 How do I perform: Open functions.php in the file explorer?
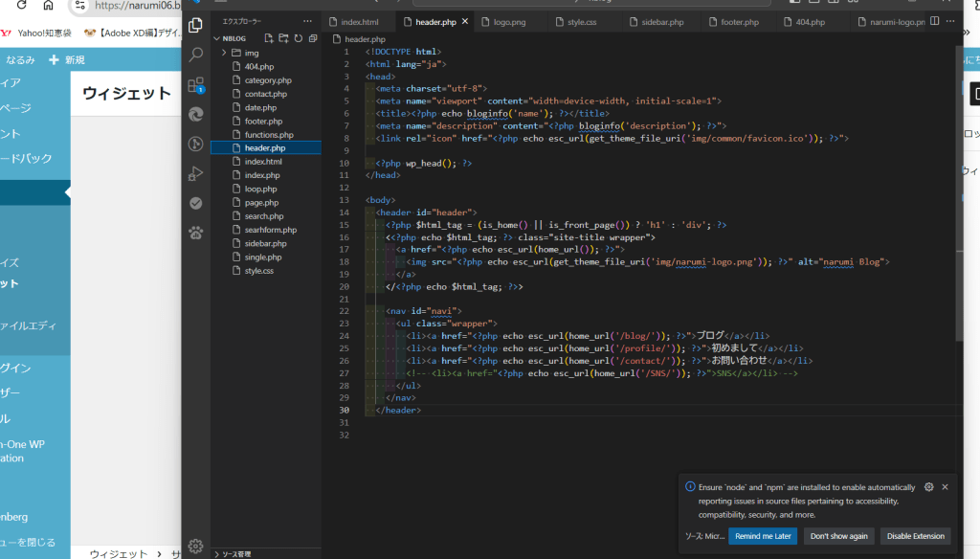click(x=269, y=135)
